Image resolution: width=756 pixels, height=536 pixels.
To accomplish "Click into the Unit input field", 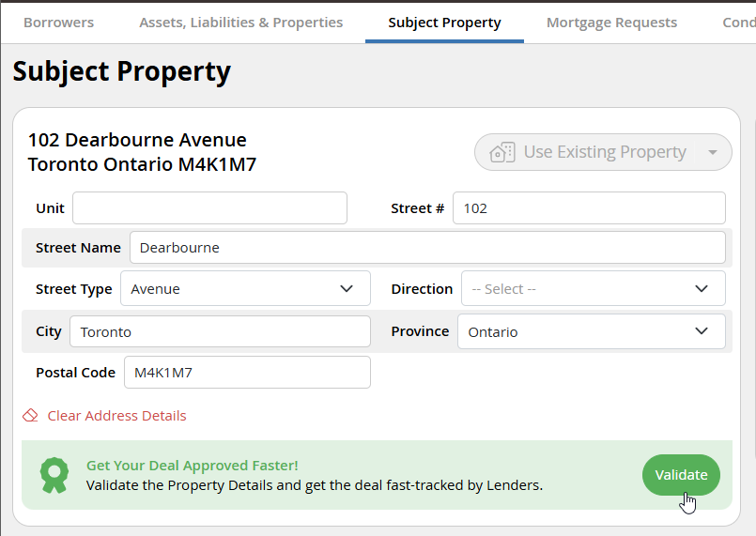I will click(209, 208).
